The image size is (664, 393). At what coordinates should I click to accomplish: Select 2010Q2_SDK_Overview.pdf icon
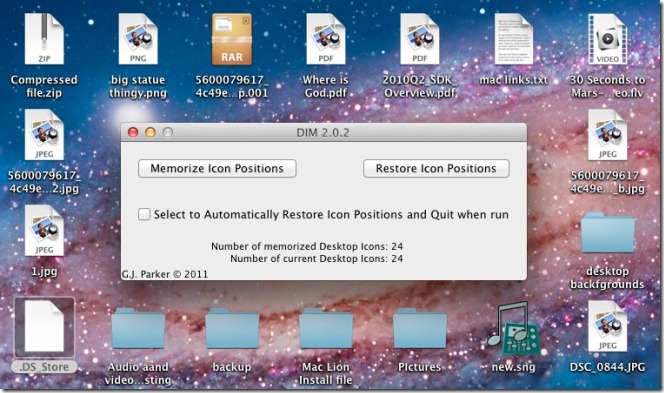pyautogui.click(x=420, y=39)
